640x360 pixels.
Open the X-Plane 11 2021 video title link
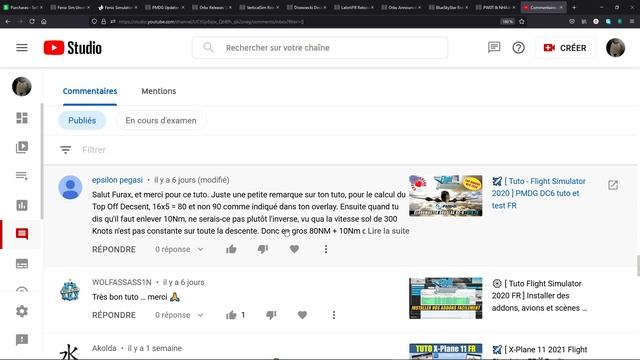pos(540,352)
